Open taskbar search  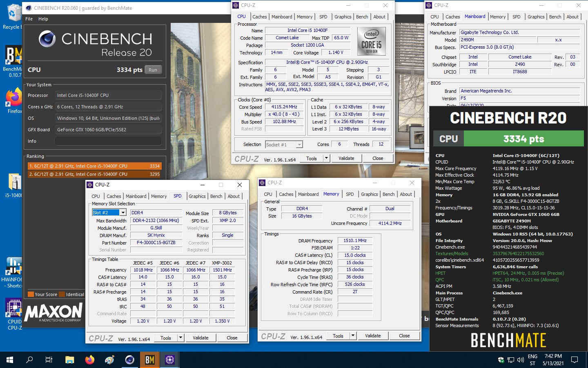click(29, 360)
